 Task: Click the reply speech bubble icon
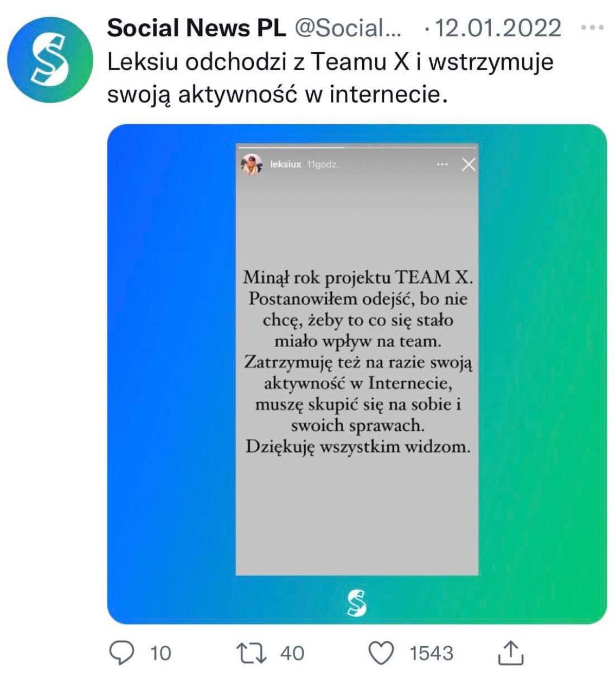(122, 653)
